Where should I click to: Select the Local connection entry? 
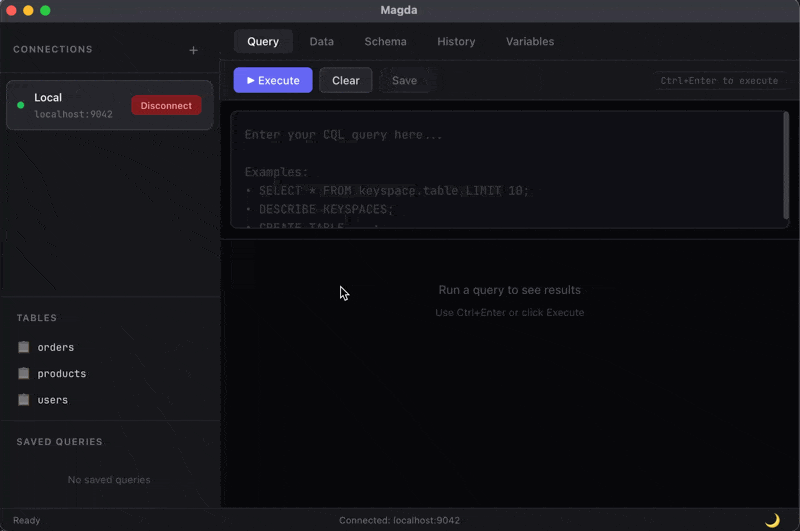pyautogui.click(x=109, y=105)
